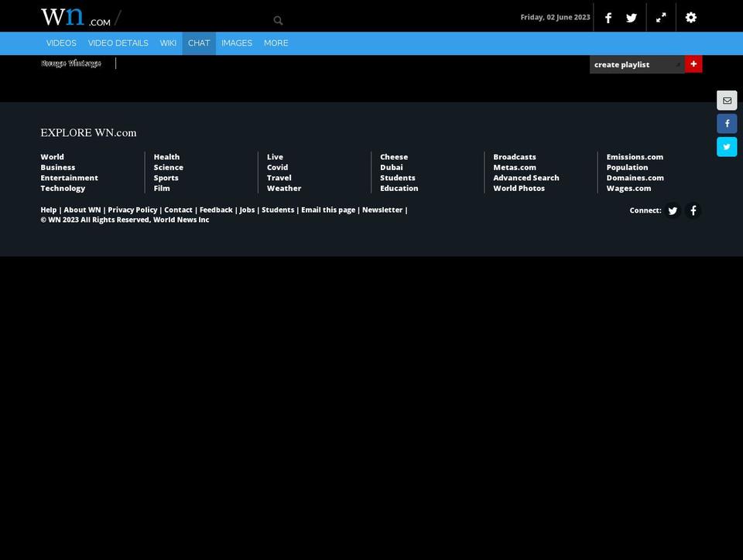Click the EXPLORE WN.com heading
This screenshot has width=743, height=560.
tap(88, 132)
